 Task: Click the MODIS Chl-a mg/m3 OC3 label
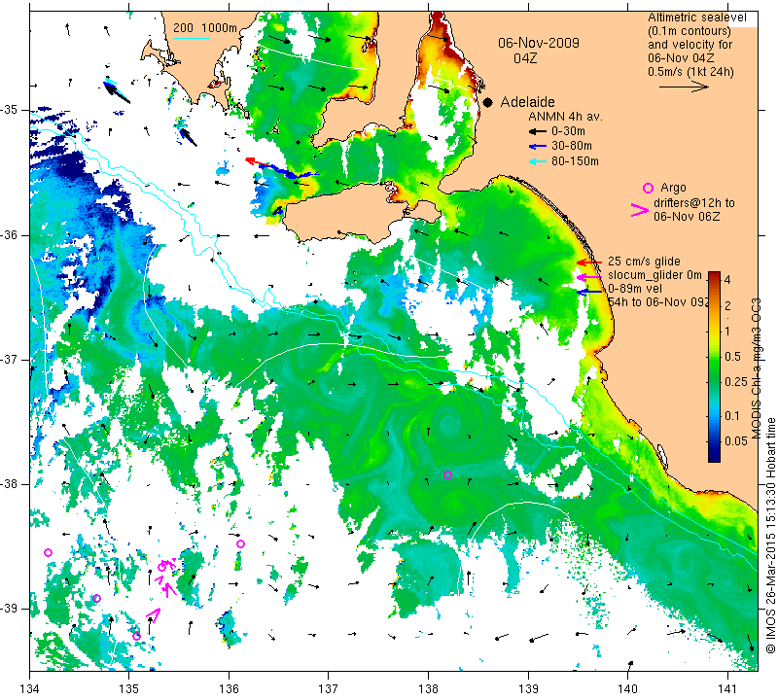(x=756, y=368)
